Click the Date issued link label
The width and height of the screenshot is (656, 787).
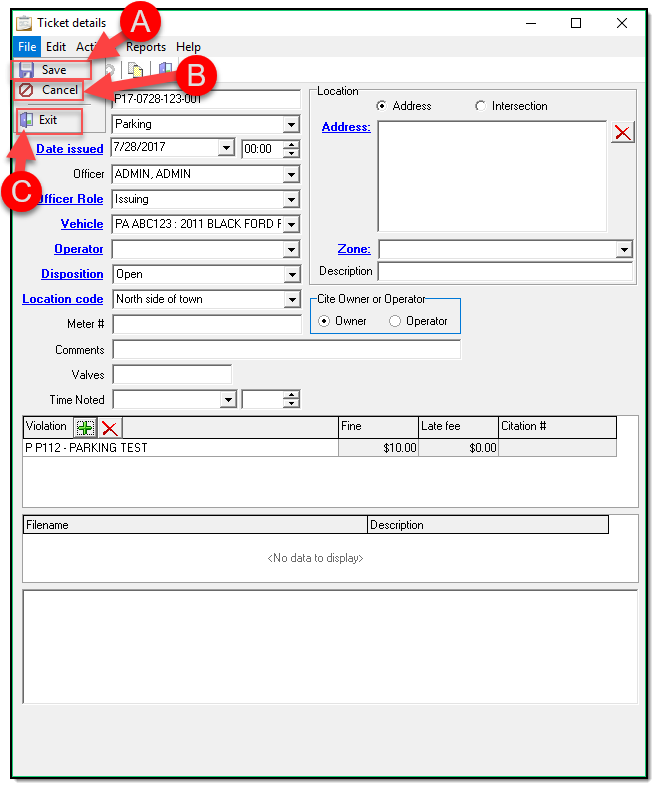coord(70,149)
